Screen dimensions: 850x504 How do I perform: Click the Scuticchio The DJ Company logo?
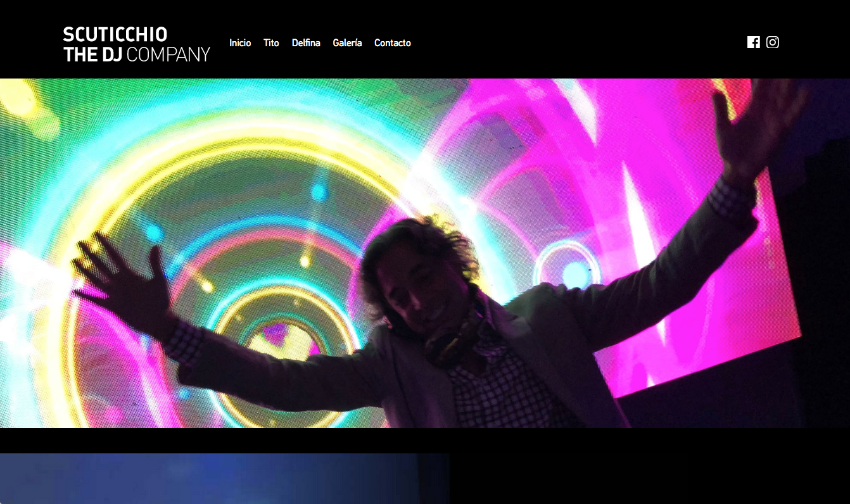[136, 44]
